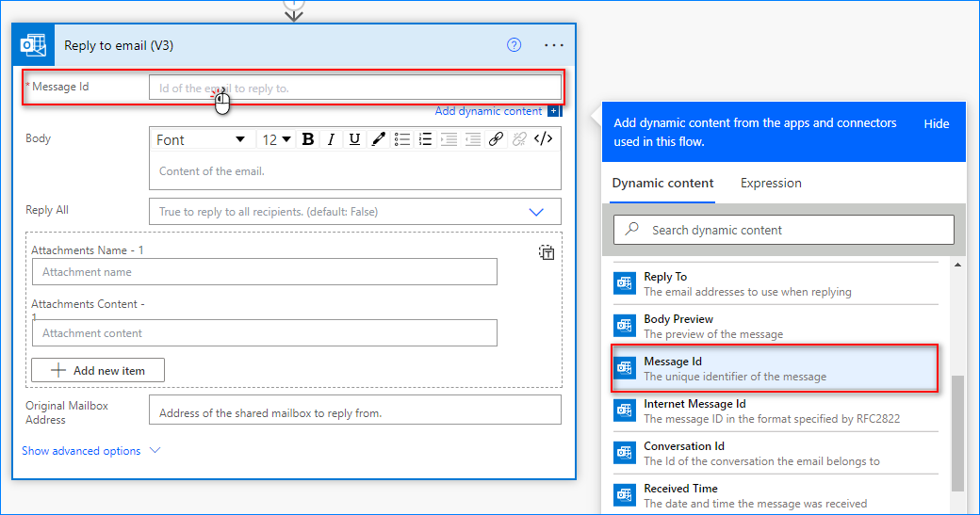Click into the Body content area
This screenshot has height=515, width=980.
click(355, 171)
